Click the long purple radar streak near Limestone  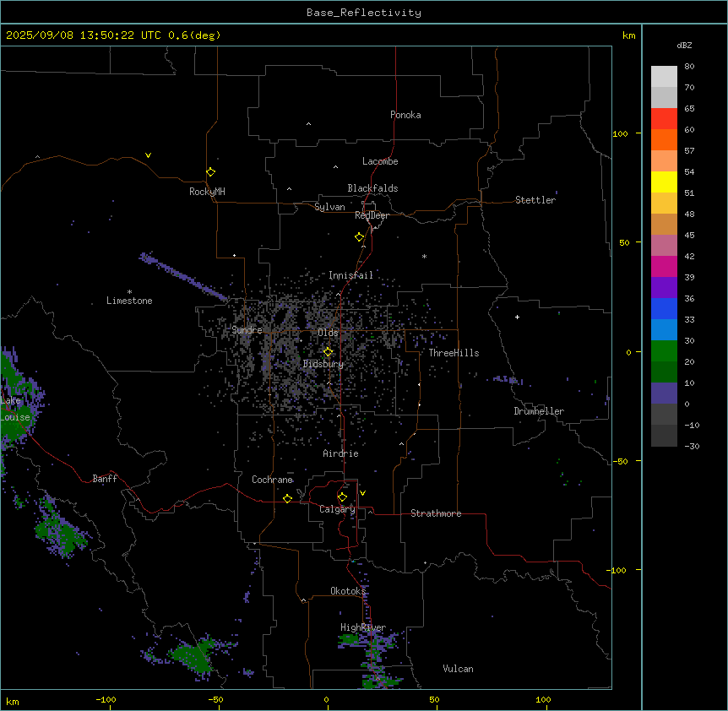184,277
